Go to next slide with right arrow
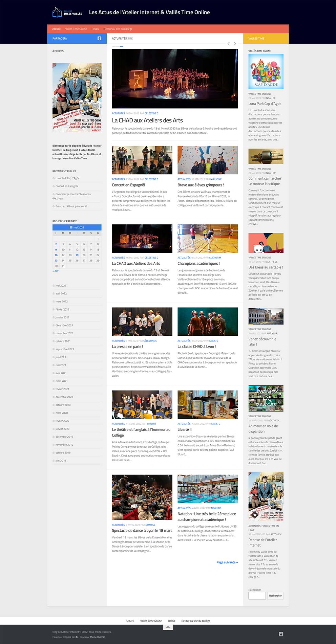 [x=235, y=44]
